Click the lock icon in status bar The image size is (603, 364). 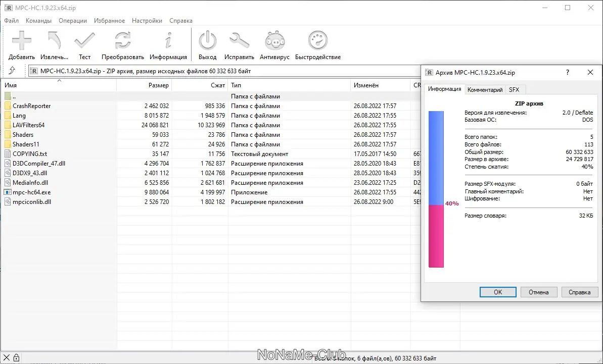pyautogui.click(x=17, y=357)
